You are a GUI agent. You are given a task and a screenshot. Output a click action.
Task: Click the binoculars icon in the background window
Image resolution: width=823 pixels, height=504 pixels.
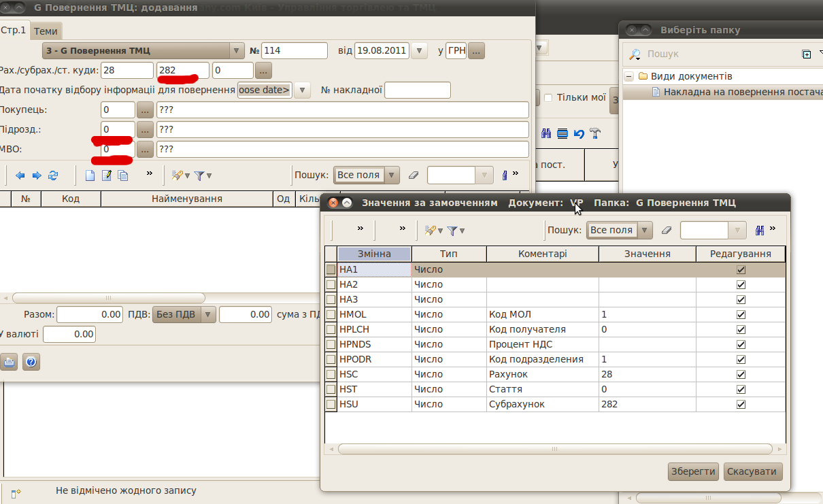(545, 134)
